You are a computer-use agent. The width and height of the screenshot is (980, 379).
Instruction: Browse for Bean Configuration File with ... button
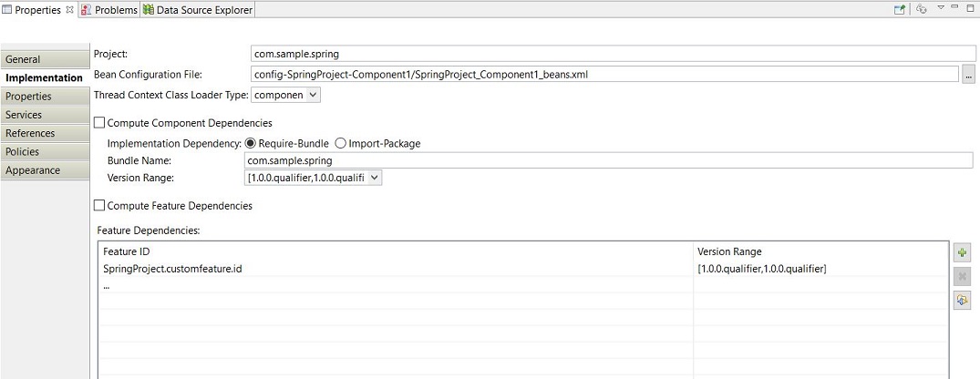point(968,75)
